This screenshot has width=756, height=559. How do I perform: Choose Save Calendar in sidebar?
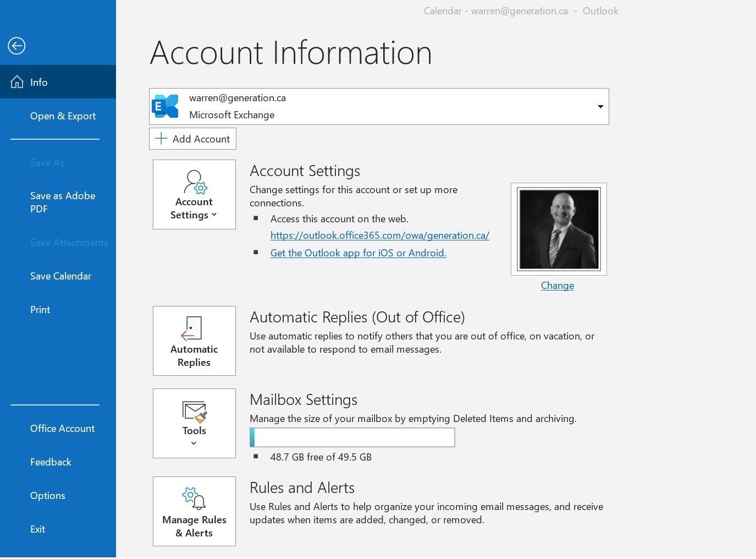click(x=60, y=276)
